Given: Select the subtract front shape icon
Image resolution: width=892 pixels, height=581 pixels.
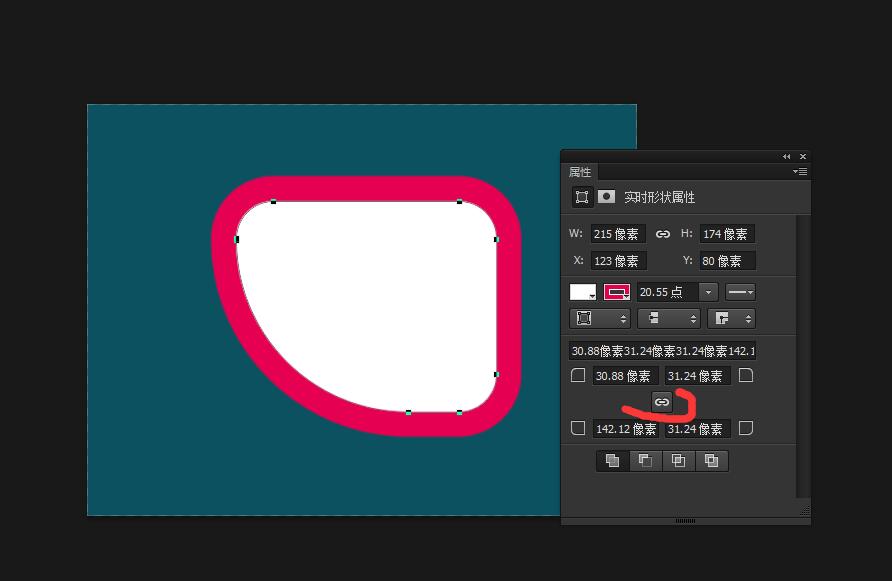Looking at the screenshot, I should pos(645,461).
